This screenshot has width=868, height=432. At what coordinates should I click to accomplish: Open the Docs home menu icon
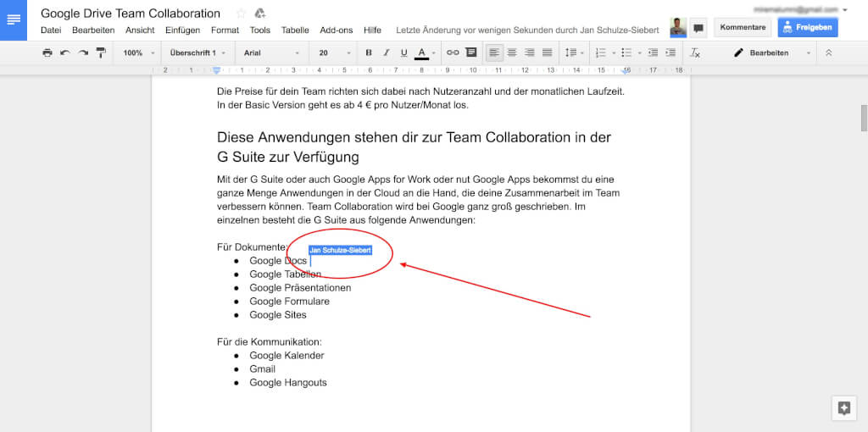point(14,20)
